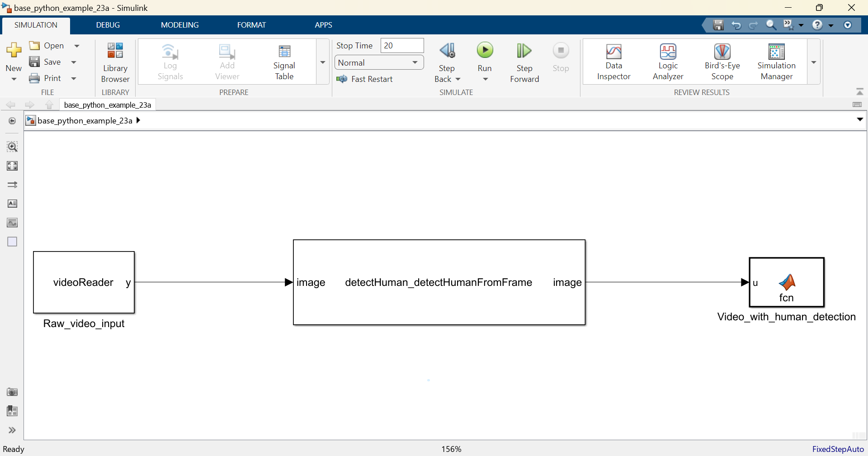This screenshot has height=456, width=868.
Task: Expand the palette with double chevron
Action: click(12, 430)
